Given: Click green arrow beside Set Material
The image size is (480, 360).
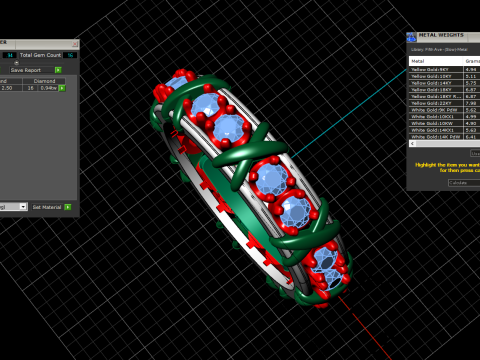Looking at the screenshot, I should (68, 207).
